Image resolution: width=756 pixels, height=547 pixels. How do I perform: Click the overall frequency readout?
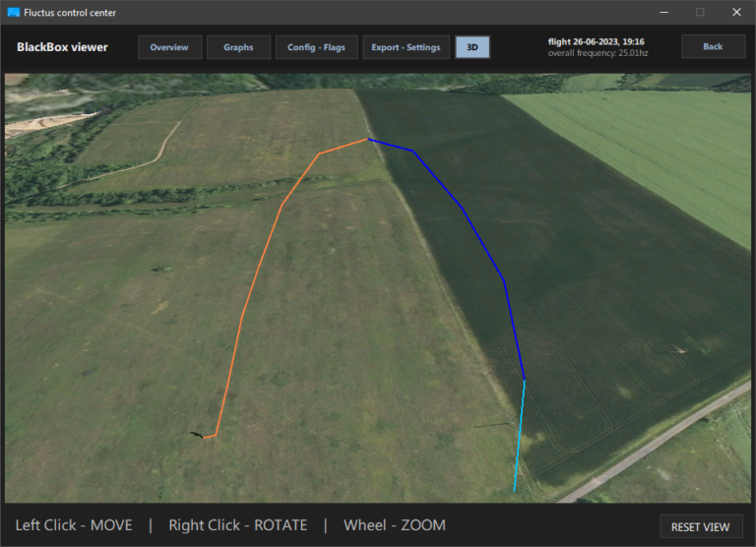tap(598, 53)
